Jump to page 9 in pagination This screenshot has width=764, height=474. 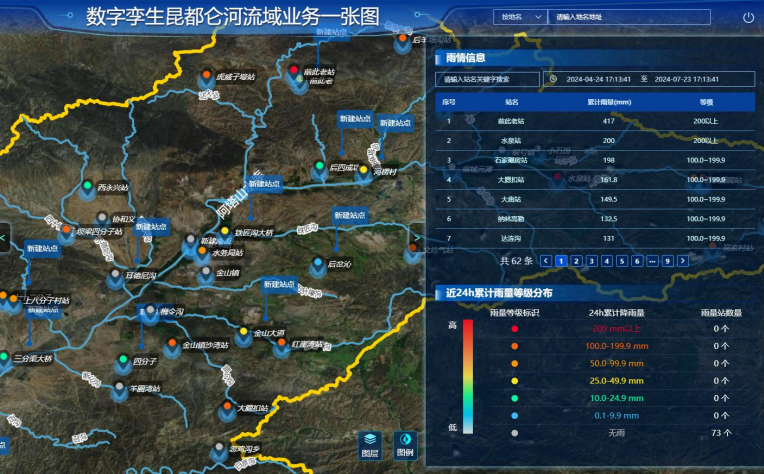click(x=667, y=261)
